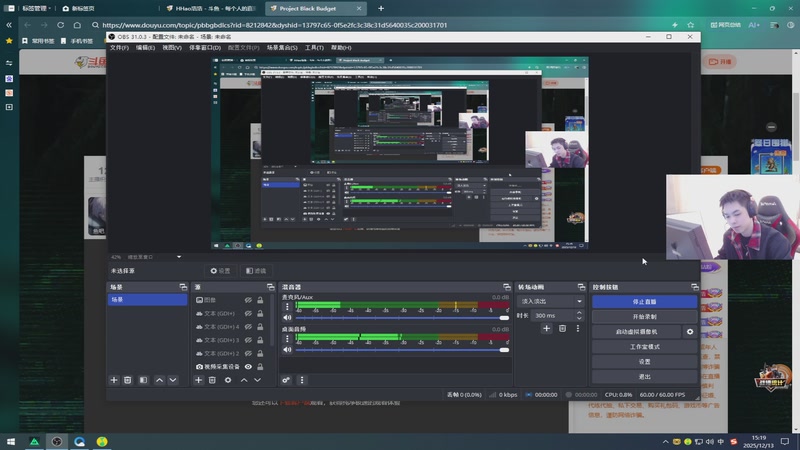Hide the 视频采集设备 source

pos(248,366)
